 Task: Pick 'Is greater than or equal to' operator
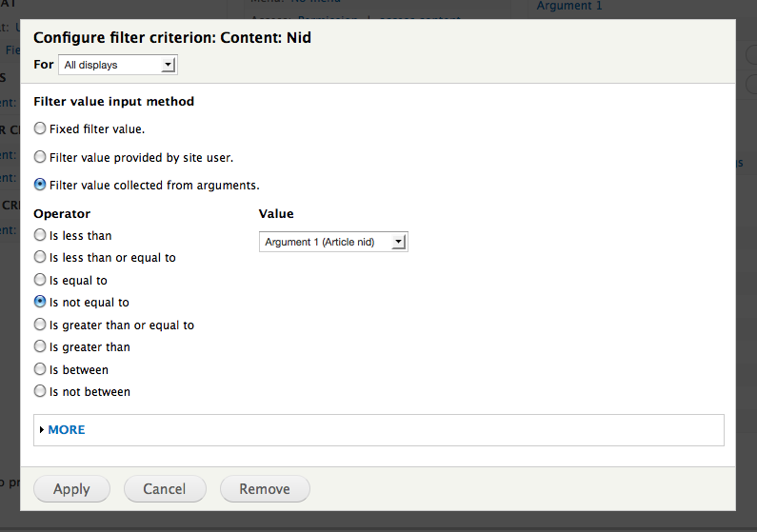click(x=40, y=325)
